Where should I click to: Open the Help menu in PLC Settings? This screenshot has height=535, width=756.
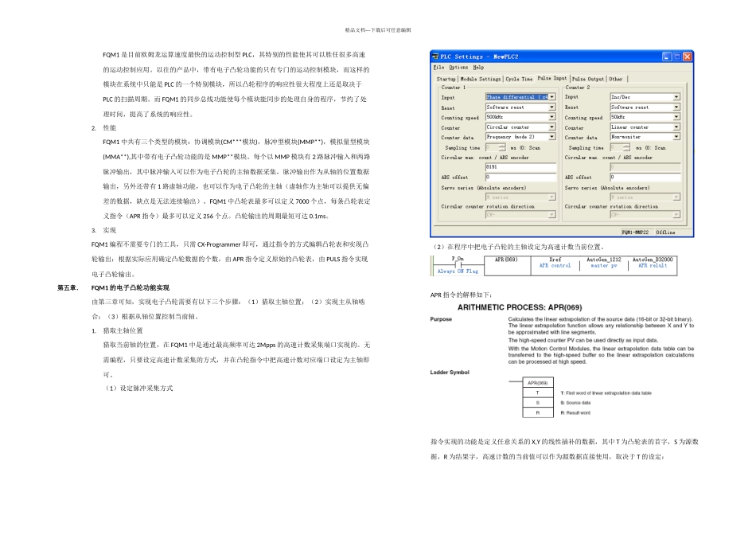pos(477,68)
